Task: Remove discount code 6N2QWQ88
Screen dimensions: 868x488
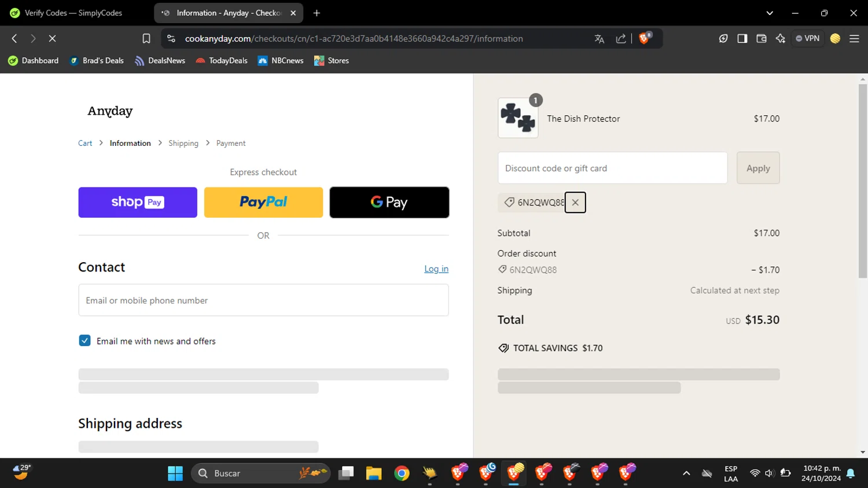Action: click(575, 202)
